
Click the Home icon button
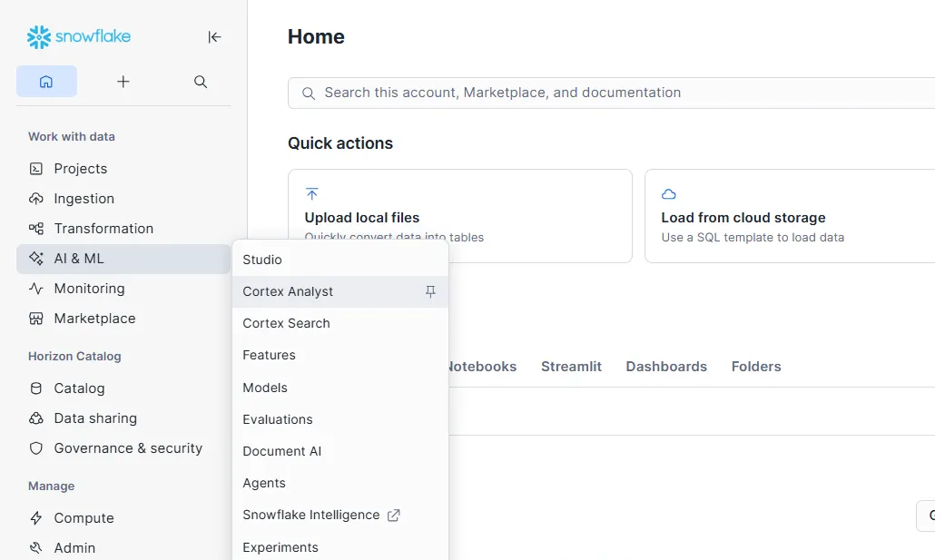(x=46, y=82)
